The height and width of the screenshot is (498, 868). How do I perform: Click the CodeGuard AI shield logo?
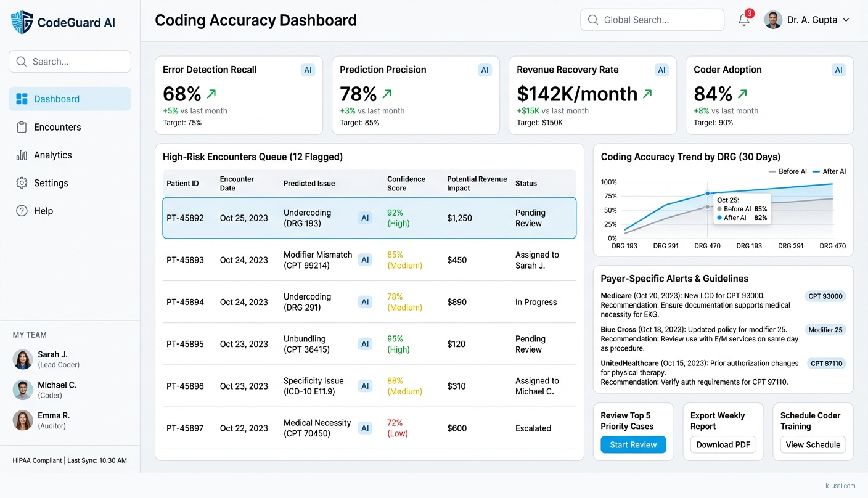[22, 22]
